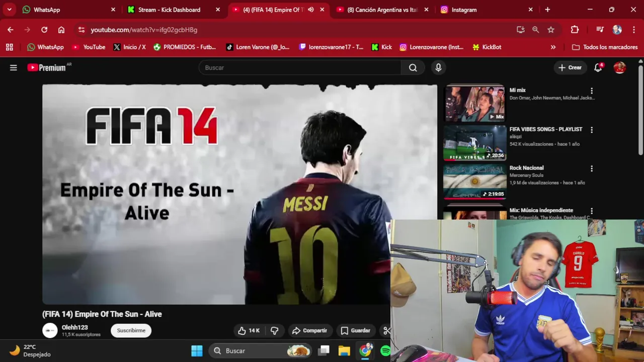The image size is (644, 362).
Task: Mute the FIFA 14 tab audio
Action: [311, 10]
